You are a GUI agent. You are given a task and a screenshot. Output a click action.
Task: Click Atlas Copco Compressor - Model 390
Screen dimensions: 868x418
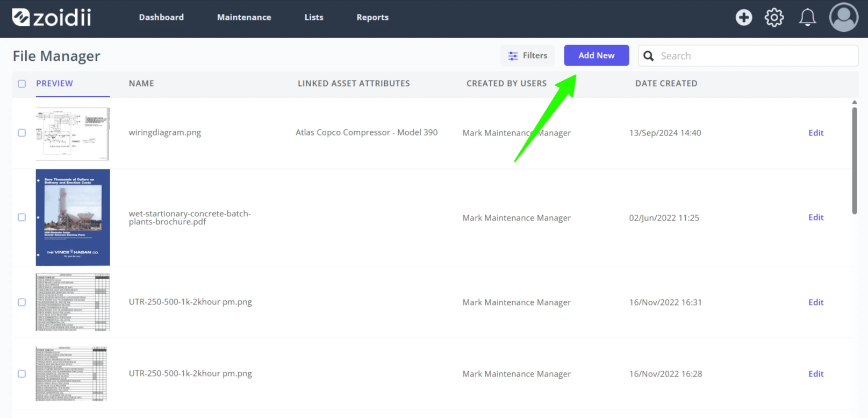tap(367, 132)
